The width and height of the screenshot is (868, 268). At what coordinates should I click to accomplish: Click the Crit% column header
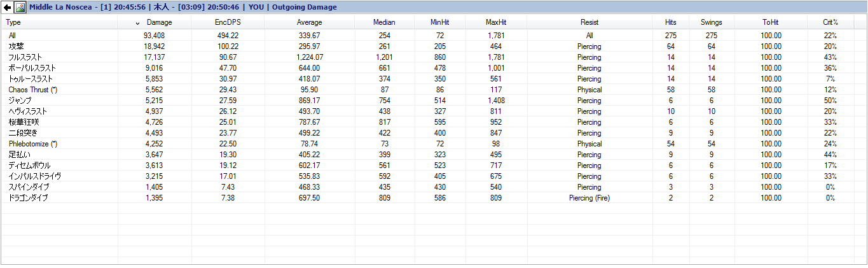click(830, 22)
